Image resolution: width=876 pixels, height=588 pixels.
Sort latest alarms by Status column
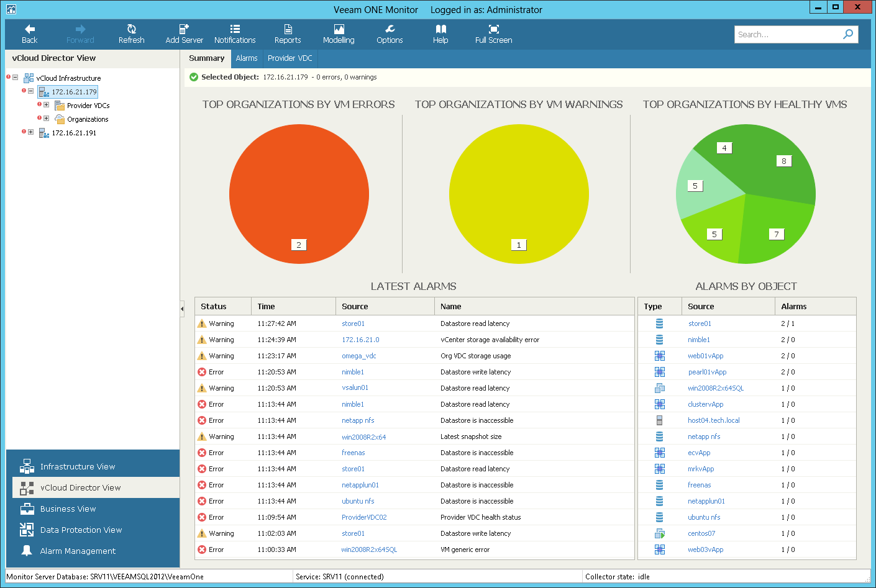pyautogui.click(x=223, y=306)
